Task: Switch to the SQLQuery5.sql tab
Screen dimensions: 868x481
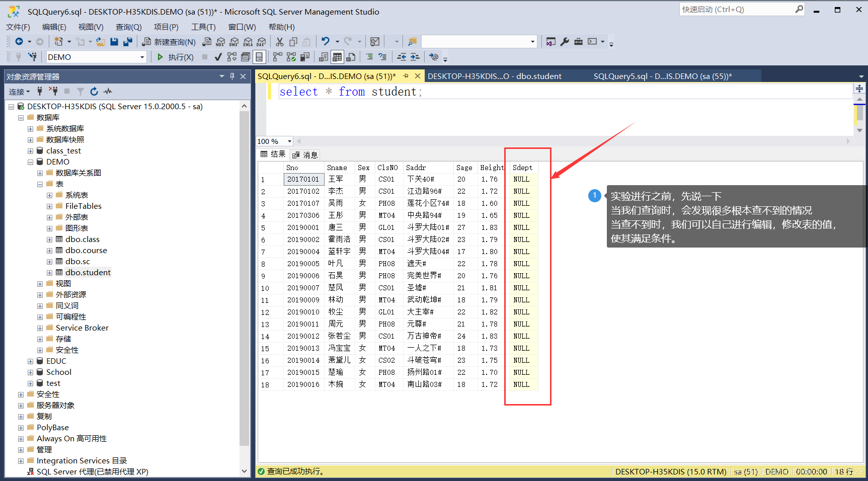Action: [662, 76]
